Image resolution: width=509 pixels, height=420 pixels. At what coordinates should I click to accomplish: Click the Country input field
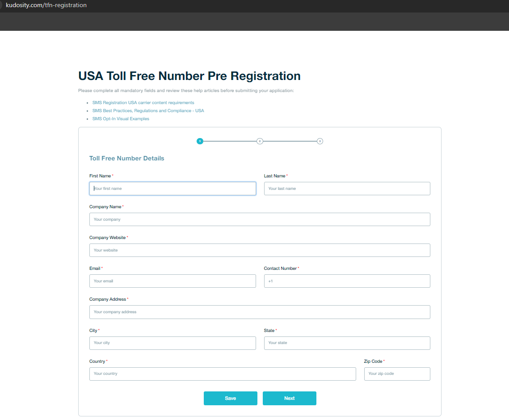click(223, 374)
